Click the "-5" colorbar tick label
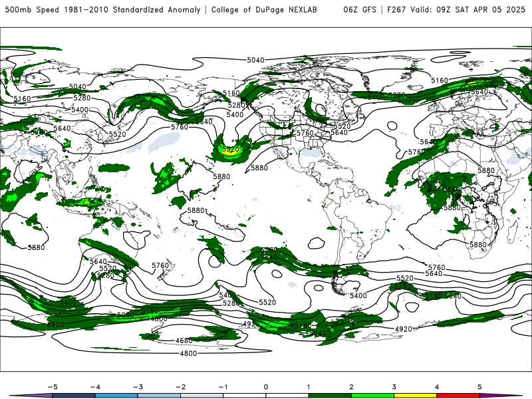 (53, 387)
